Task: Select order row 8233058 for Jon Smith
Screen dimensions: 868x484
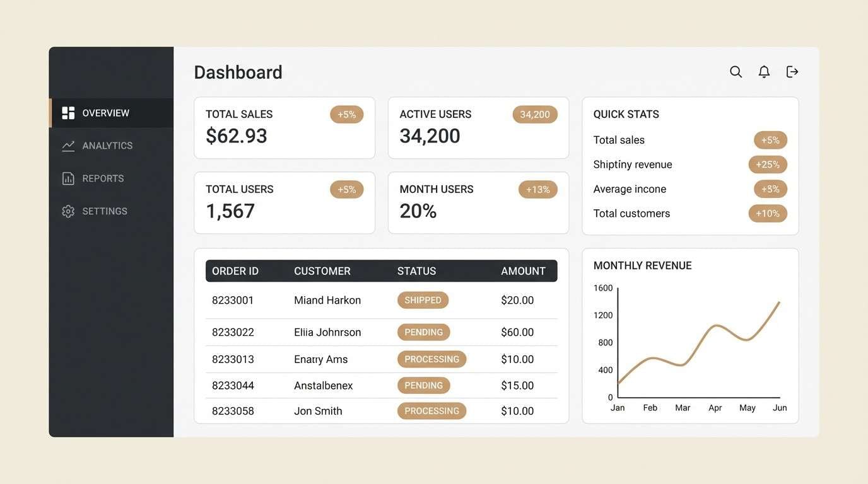Action: pyautogui.click(x=381, y=410)
